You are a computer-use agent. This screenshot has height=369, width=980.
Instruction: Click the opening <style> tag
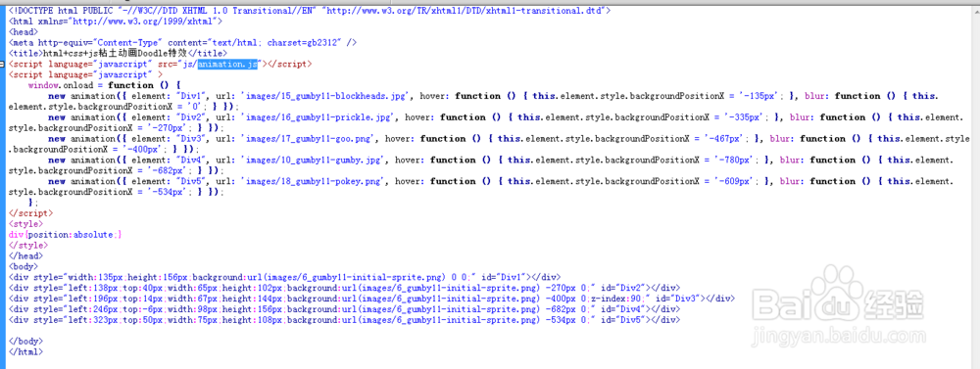25,223
